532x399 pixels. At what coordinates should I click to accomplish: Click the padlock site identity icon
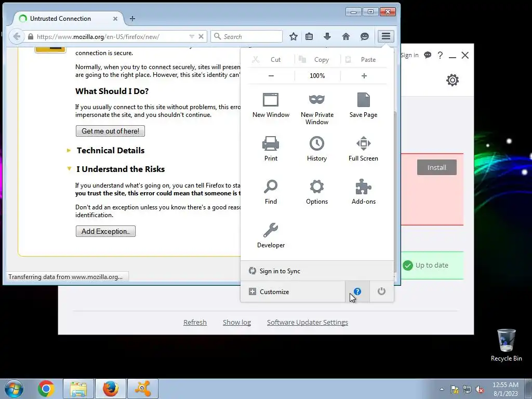tap(31, 37)
